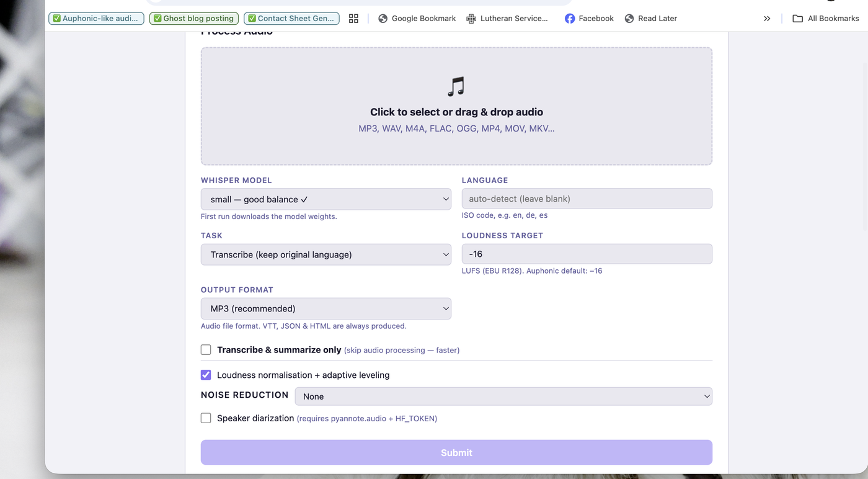Click the apps grid icon in bookmarks bar
The image size is (868, 479).
353,19
